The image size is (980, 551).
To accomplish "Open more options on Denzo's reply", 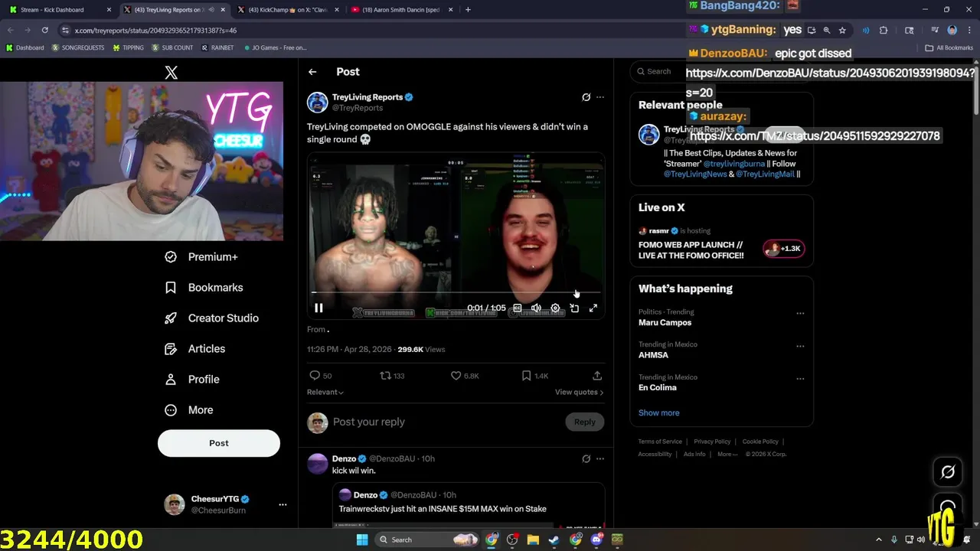I will [x=600, y=459].
